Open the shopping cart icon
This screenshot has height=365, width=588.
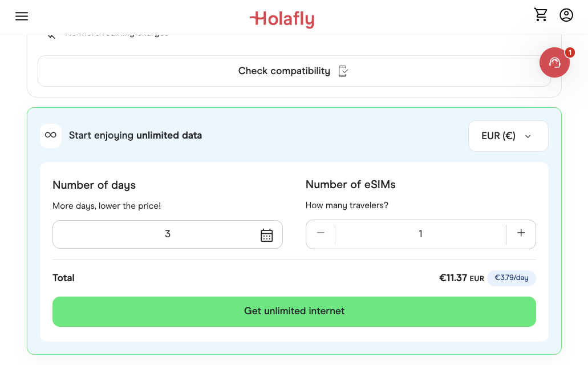click(540, 14)
